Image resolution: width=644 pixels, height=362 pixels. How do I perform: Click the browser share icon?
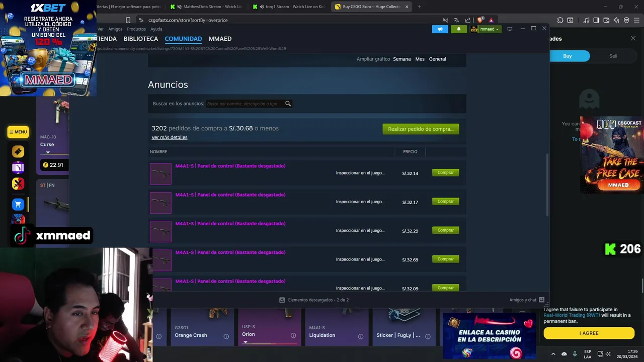click(x=468, y=20)
